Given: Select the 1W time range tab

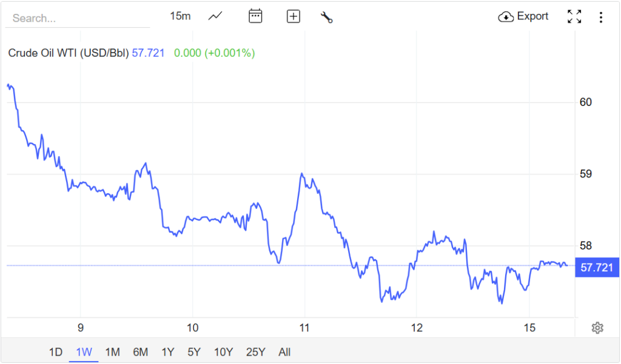Looking at the screenshot, I should (84, 352).
